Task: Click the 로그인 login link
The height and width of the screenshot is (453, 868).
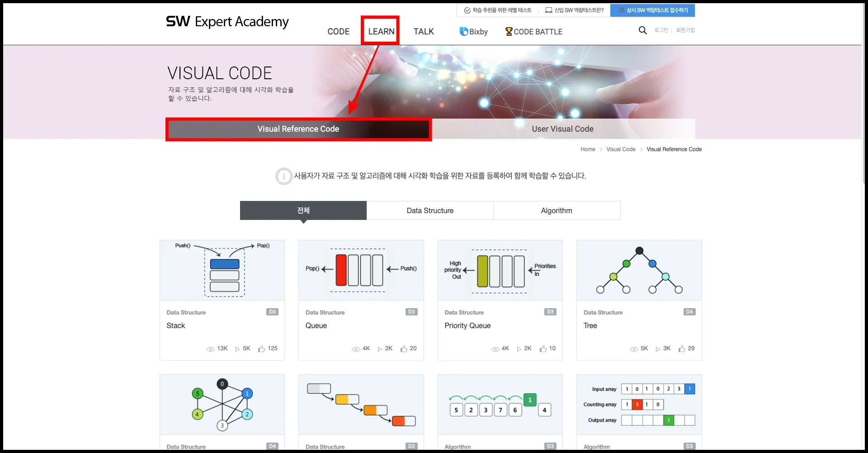Action: [x=661, y=30]
